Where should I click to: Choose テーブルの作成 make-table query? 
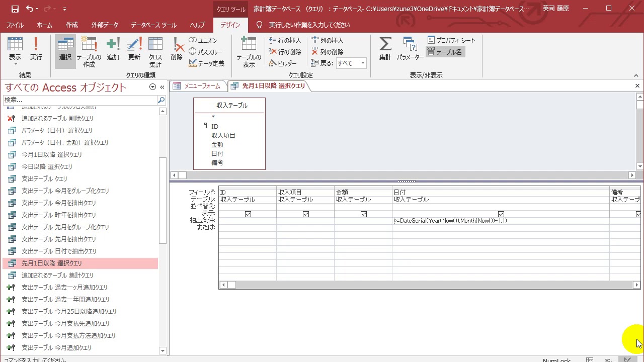coord(89,51)
